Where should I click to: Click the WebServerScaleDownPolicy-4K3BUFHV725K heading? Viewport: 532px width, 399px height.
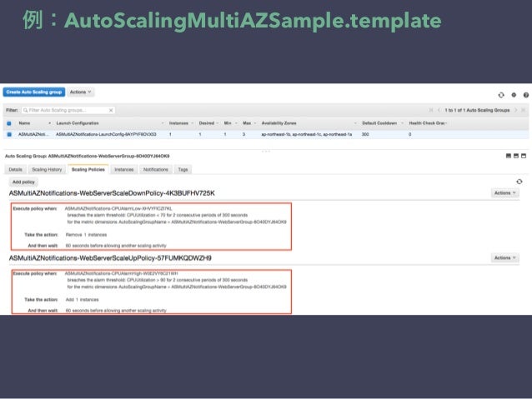point(112,193)
